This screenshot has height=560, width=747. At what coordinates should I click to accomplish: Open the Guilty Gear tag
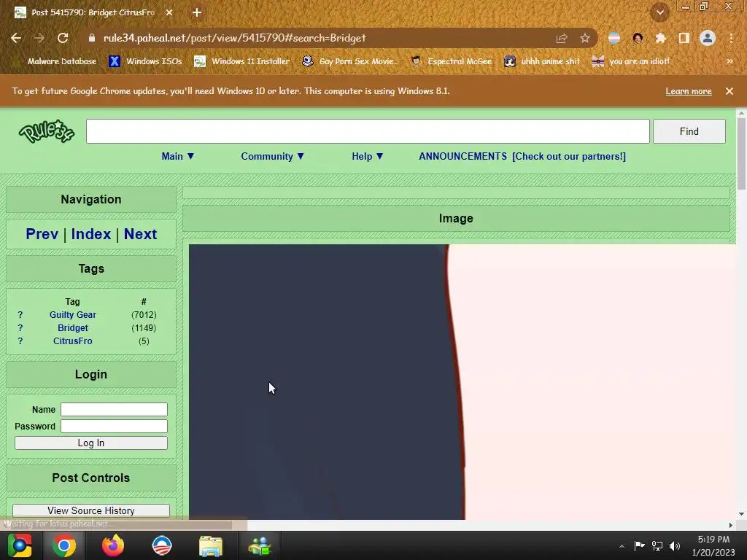click(73, 315)
